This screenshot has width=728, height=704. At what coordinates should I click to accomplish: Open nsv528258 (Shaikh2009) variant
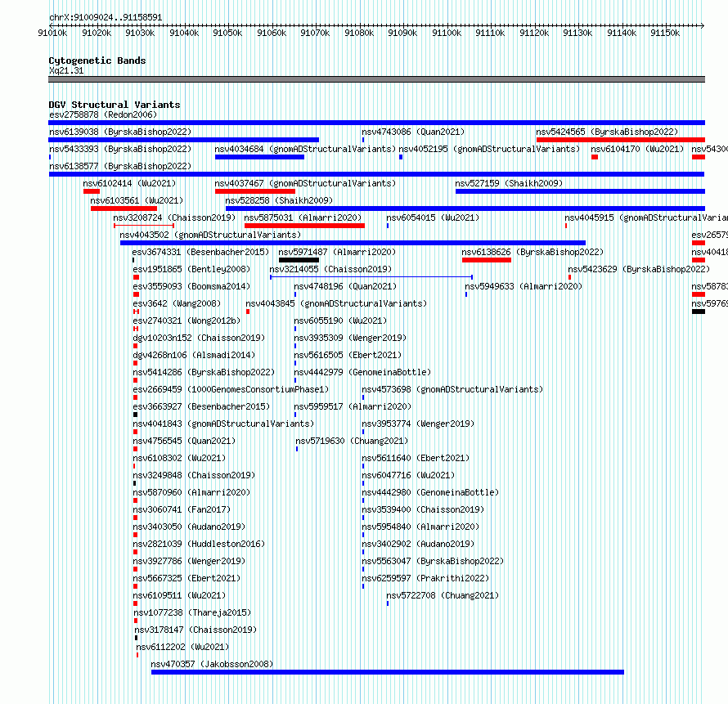click(279, 200)
